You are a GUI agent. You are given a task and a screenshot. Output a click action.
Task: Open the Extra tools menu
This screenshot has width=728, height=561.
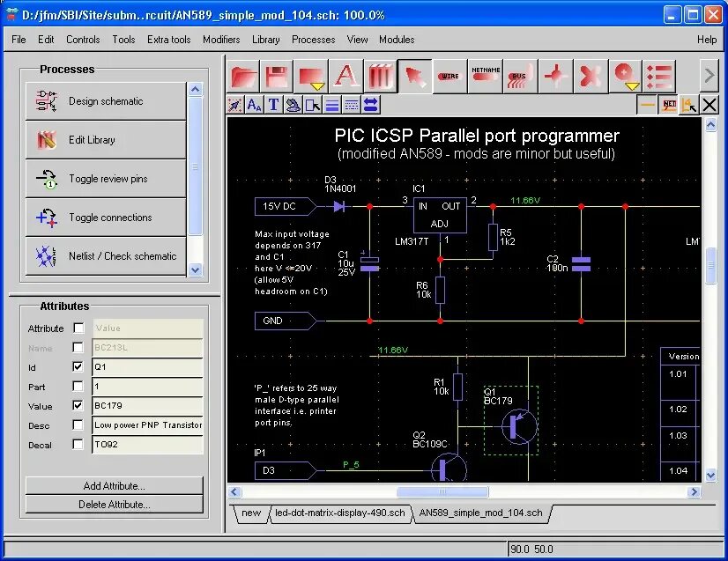tap(169, 40)
